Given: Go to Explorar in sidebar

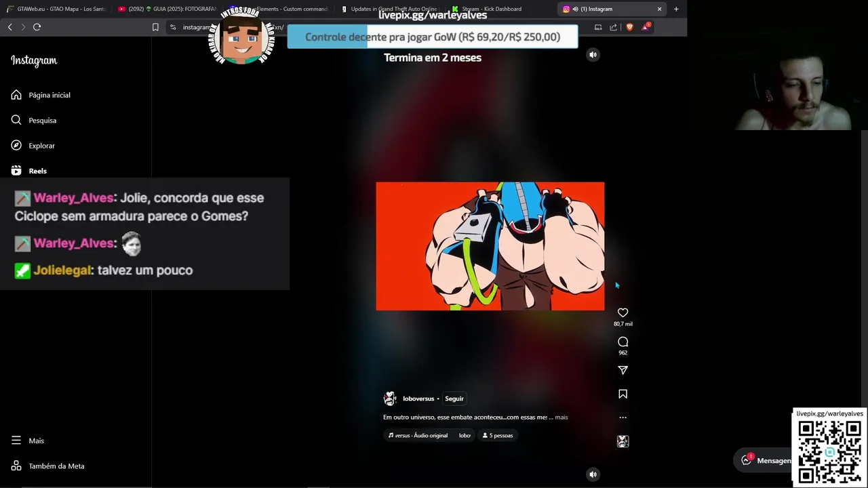Looking at the screenshot, I should pyautogui.click(x=33, y=146).
